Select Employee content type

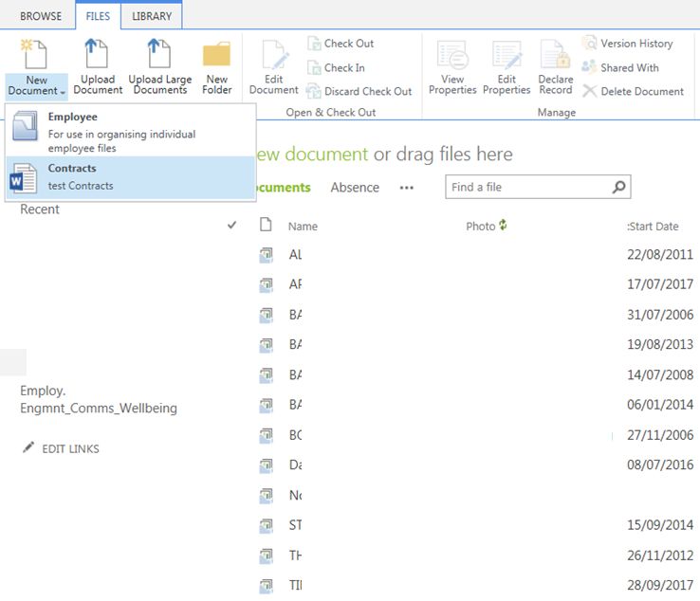tap(130, 132)
